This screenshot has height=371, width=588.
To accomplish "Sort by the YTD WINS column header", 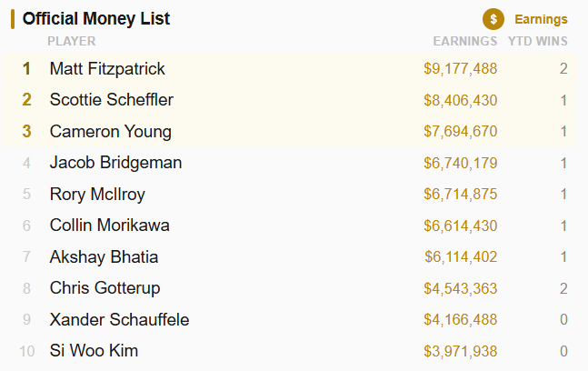I will click(537, 41).
